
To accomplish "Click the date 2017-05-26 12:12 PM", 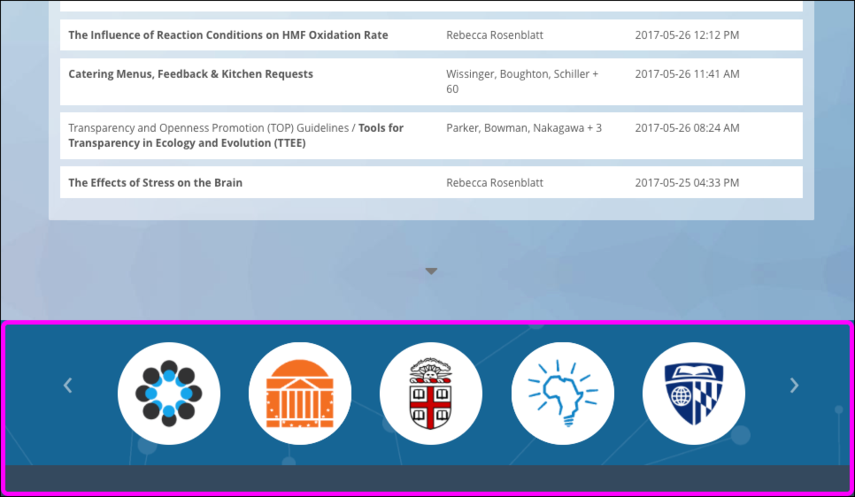I will [x=687, y=35].
